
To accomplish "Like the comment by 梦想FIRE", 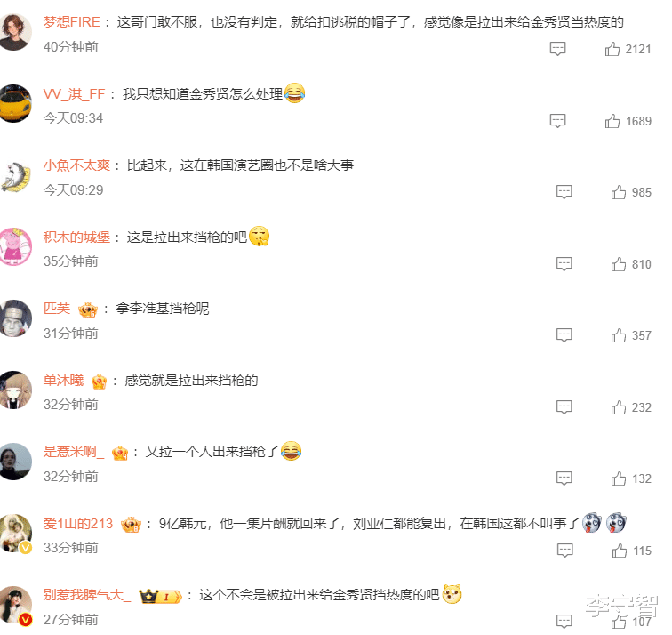I will point(612,49).
